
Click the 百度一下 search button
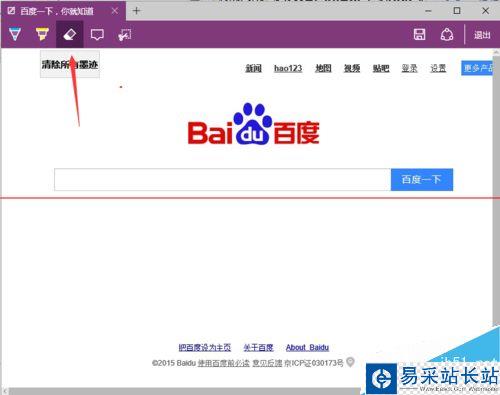click(422, 180)
